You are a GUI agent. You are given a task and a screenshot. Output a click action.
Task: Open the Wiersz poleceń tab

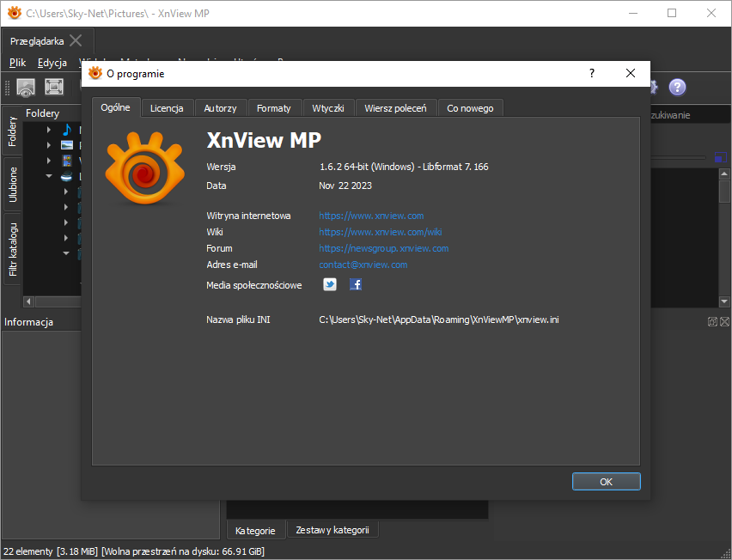[x=395, y=108]
